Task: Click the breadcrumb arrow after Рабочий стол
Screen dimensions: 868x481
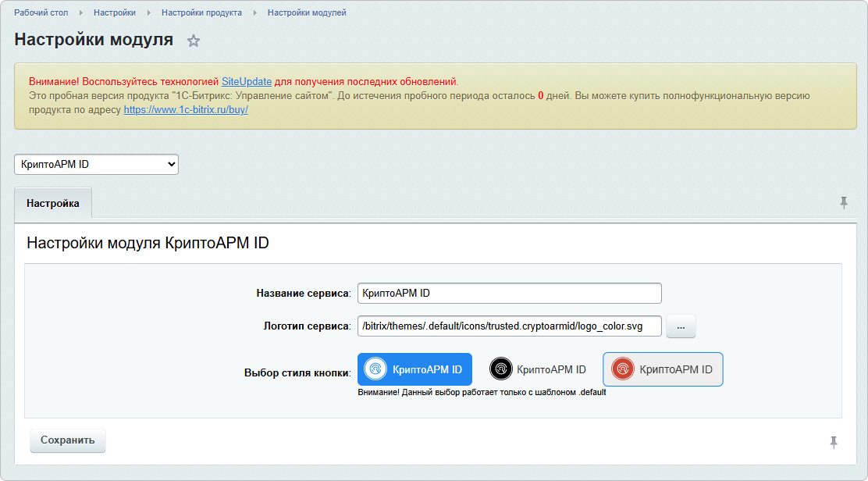Action: [81, 12]
